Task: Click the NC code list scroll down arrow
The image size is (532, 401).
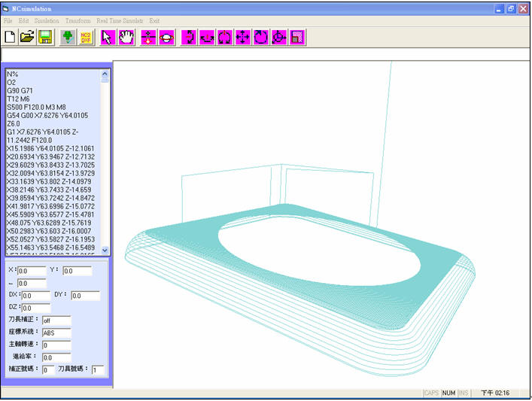Action: tap(105, 251)
